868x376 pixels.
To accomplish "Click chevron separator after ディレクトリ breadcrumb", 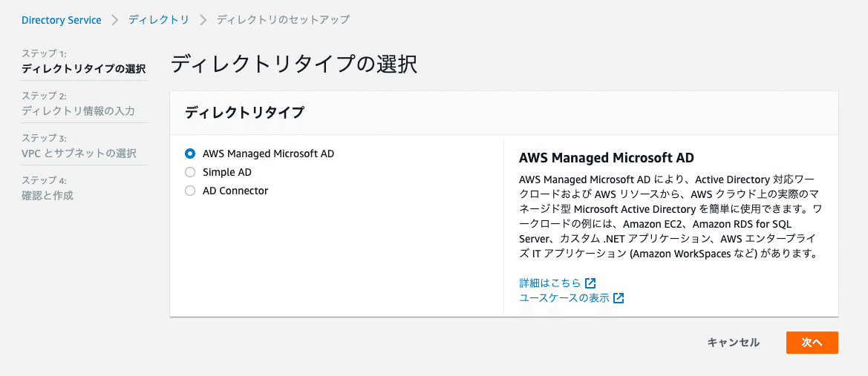I will pos(203,20).
